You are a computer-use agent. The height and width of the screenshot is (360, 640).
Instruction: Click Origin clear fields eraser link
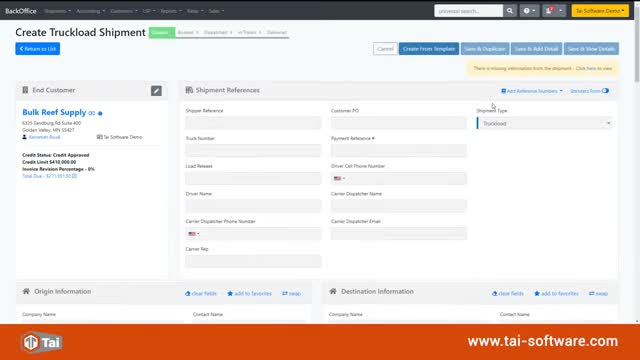click(x=201, y=293)
